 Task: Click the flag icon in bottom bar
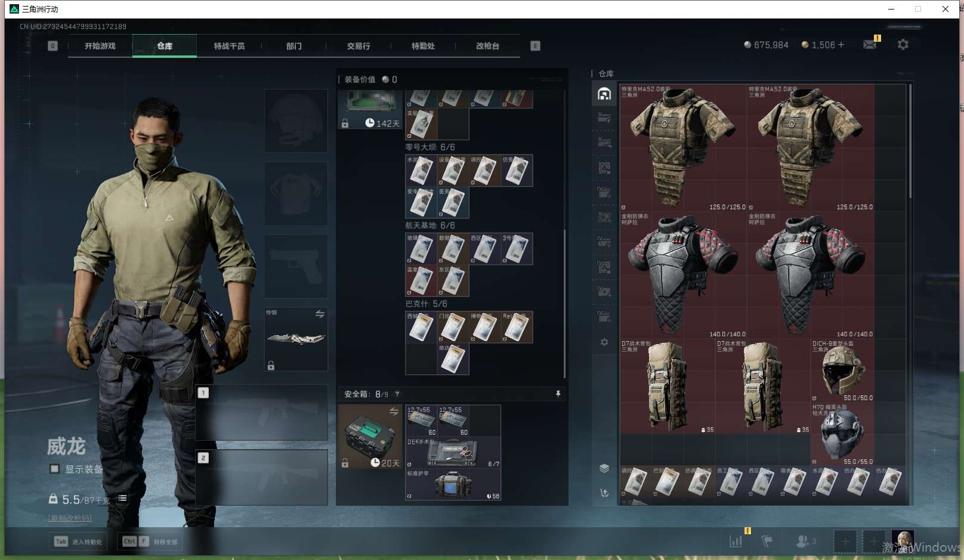pyautogui.click(x=767, y=541)
